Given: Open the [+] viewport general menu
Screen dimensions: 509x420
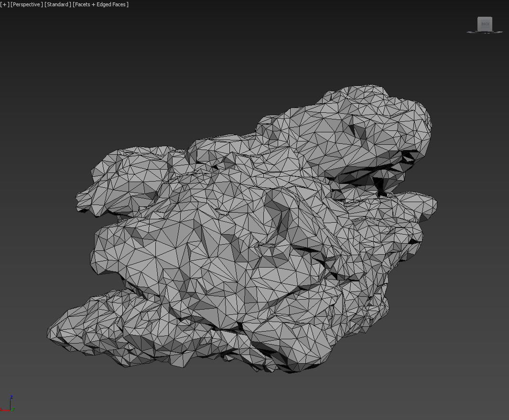Looking at the screenshot, I should click(x=5, y=5).
